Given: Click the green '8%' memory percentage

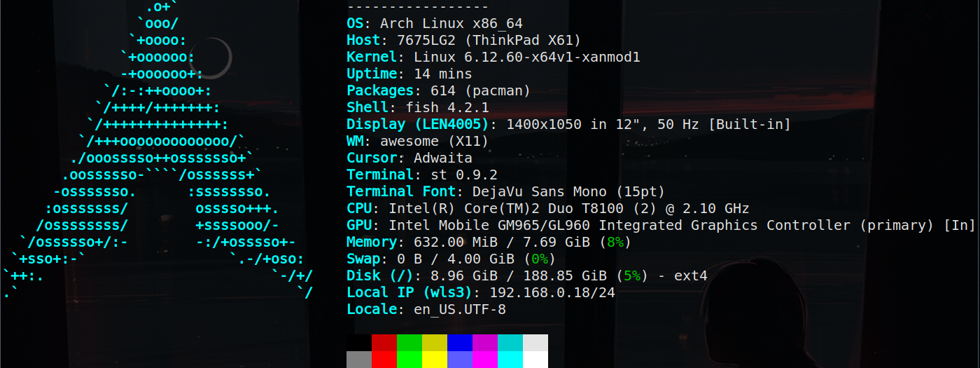Looking at the screenshot, I should click(615, 242).
